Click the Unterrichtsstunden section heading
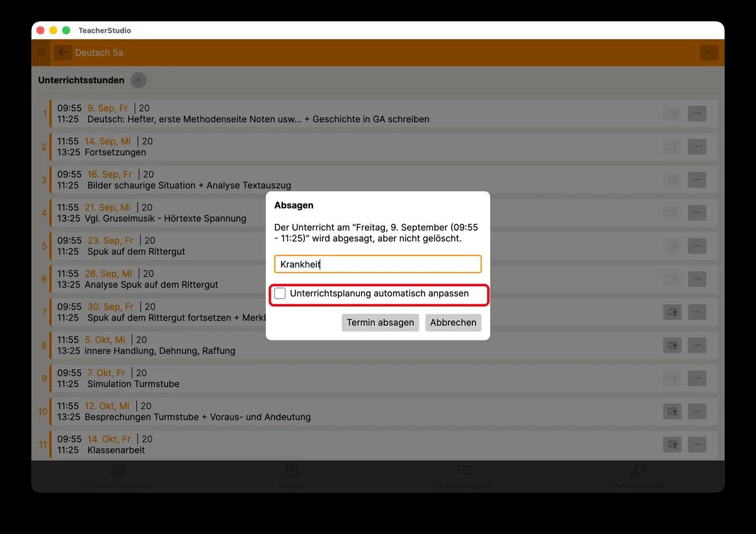This screenshot has height=534, width=756. pyautogui.click(x=81, y=80)
